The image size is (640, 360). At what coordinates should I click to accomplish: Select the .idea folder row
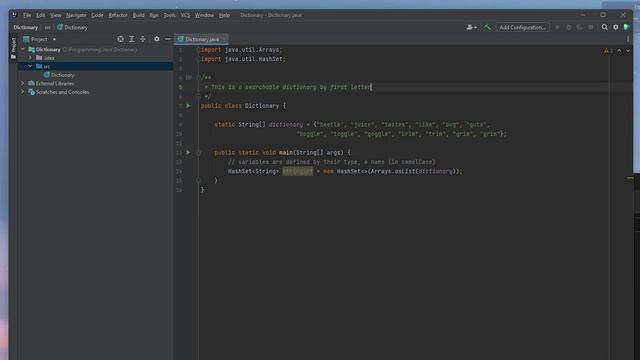pos(96,58)
